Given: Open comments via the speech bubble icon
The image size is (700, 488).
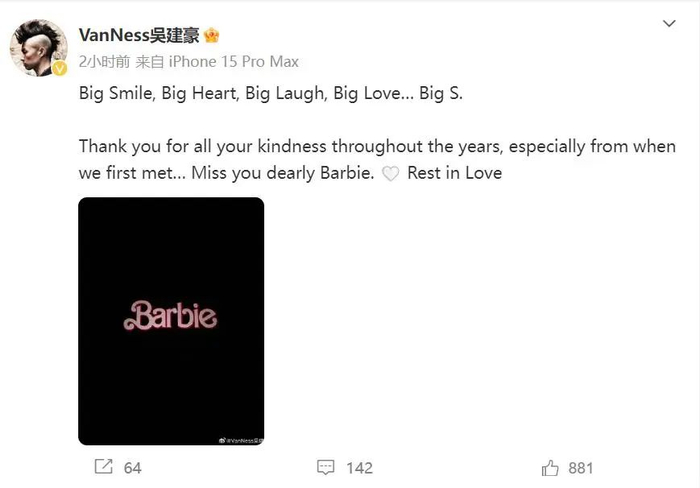Looking at the screenshot, I should click(325, 467).
